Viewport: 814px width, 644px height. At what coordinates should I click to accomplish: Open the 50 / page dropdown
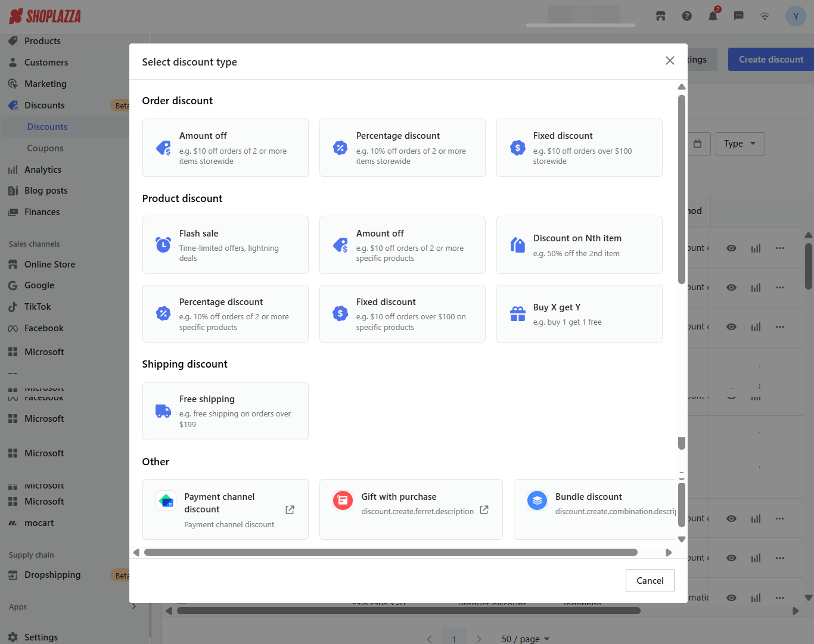tap(525, 639)
